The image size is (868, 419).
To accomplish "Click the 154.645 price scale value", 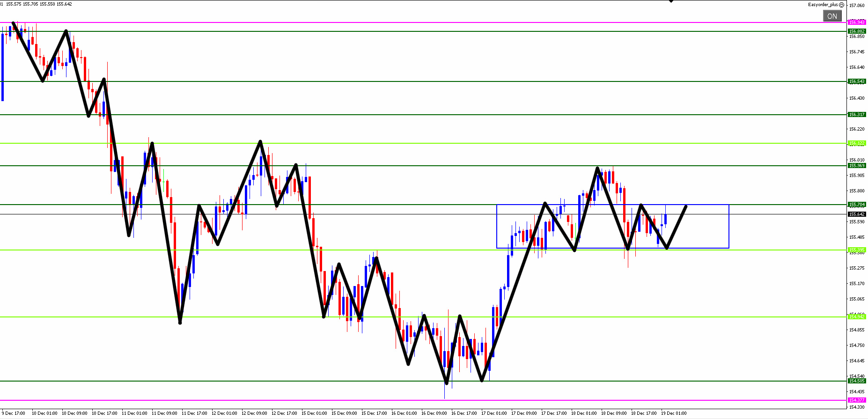I will coord(857,361).
